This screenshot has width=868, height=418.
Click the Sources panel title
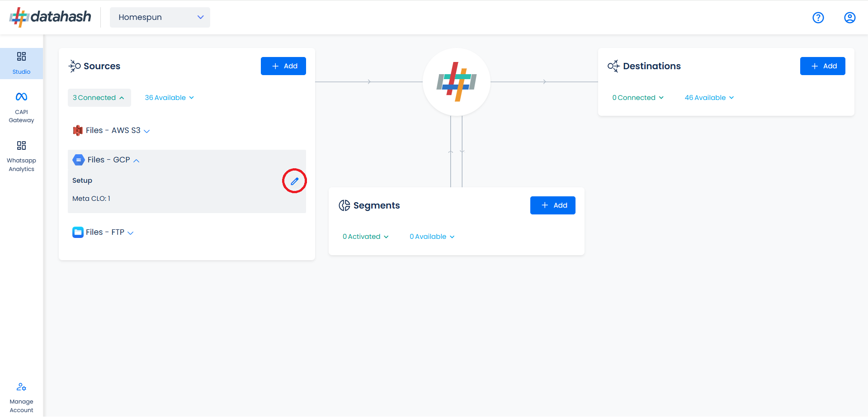102,66
